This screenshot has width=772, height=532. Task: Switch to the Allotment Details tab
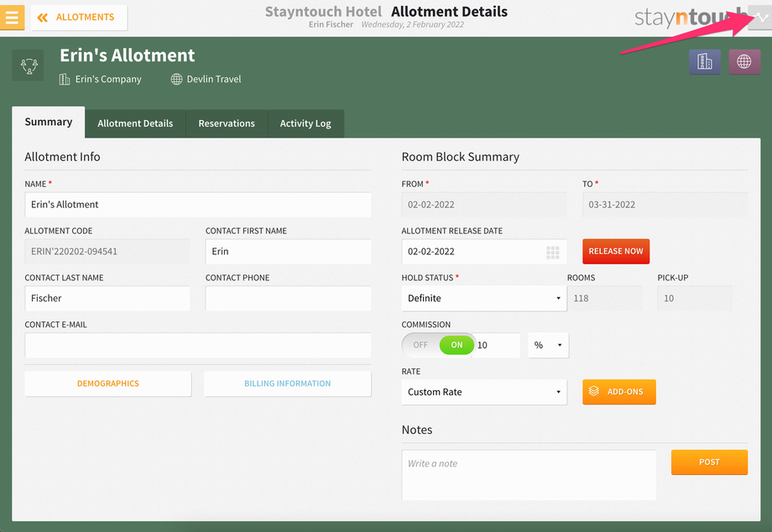[x=135, y=123]
